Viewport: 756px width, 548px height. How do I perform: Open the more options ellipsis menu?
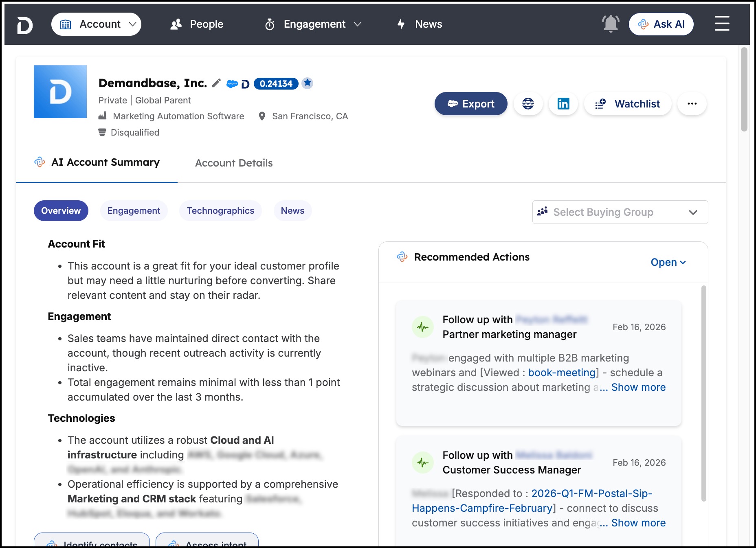click(x=692, y=104)
